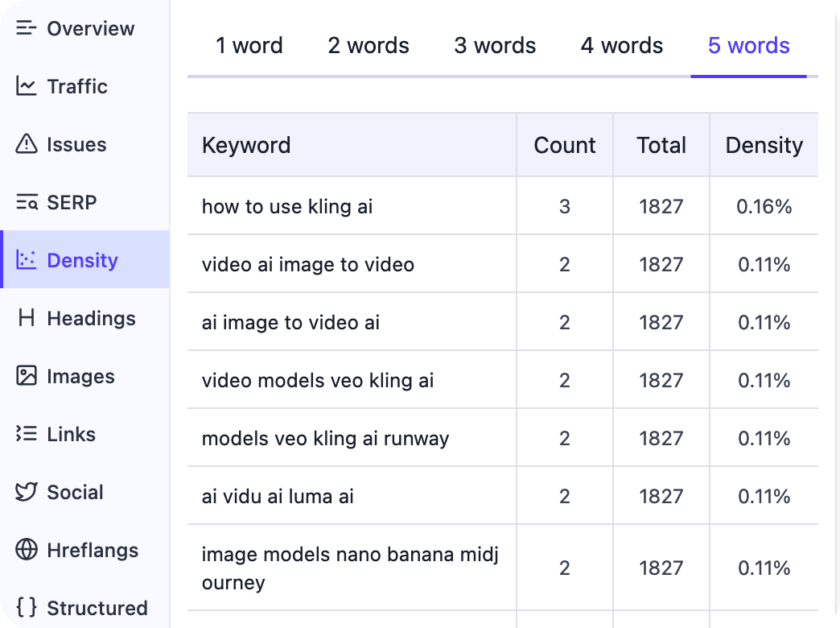Click the Overview sidebar icon
This screenshot has height=628, width=840.
pyautogui.click(x=27, y=29)
